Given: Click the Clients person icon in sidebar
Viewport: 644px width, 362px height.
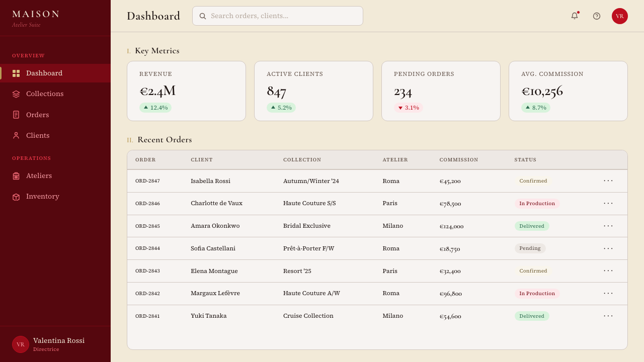Looking at the screenshot, I should 16,135.
